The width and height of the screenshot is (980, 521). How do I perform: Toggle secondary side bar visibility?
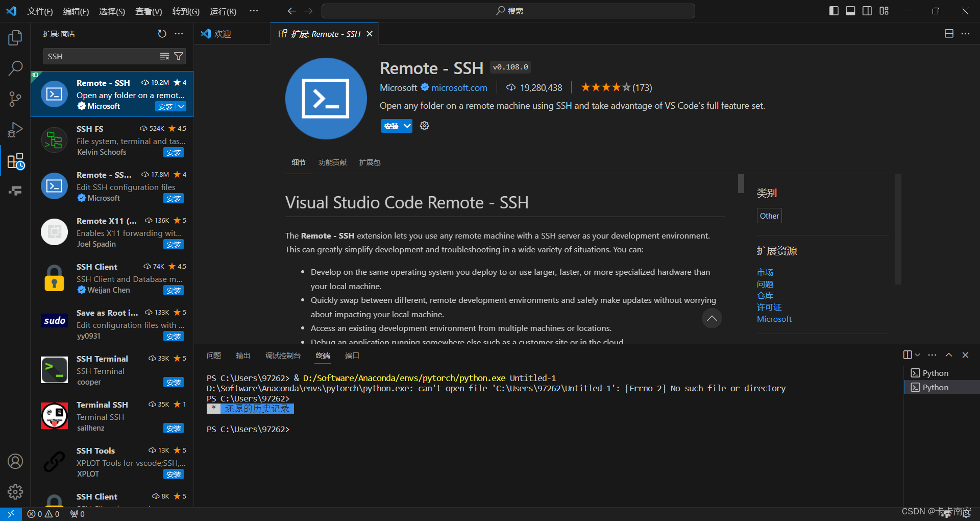[867, 11]
